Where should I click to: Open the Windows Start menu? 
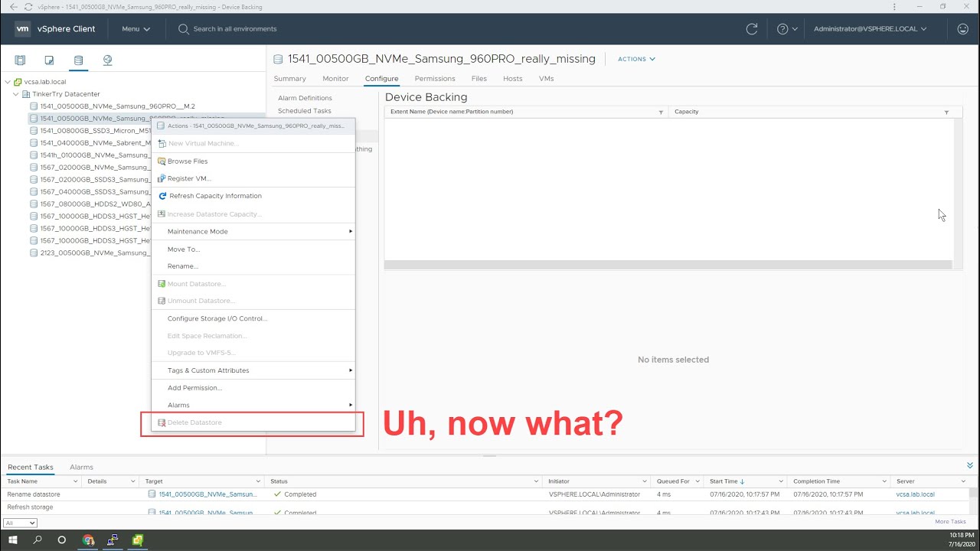[13, 540]
